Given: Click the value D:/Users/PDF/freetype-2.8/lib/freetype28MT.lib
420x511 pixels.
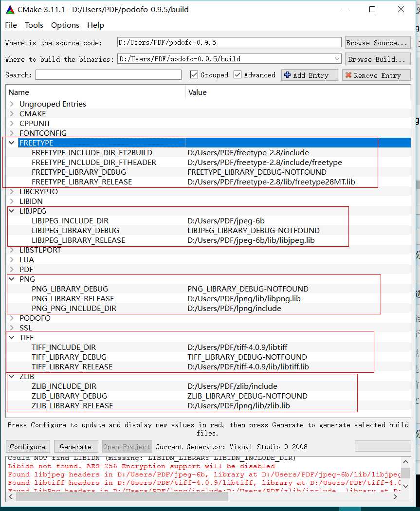Looking at the screenshot, I should 272,182.
